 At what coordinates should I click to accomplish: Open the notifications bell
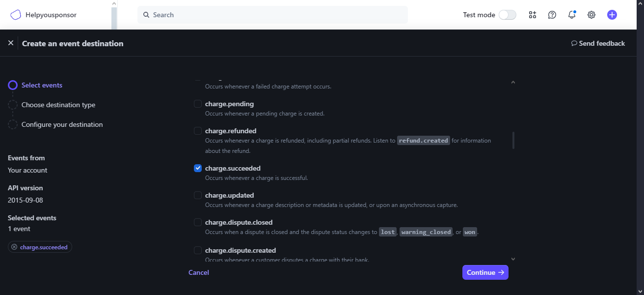pyautogui.click(x=572, y=15)
